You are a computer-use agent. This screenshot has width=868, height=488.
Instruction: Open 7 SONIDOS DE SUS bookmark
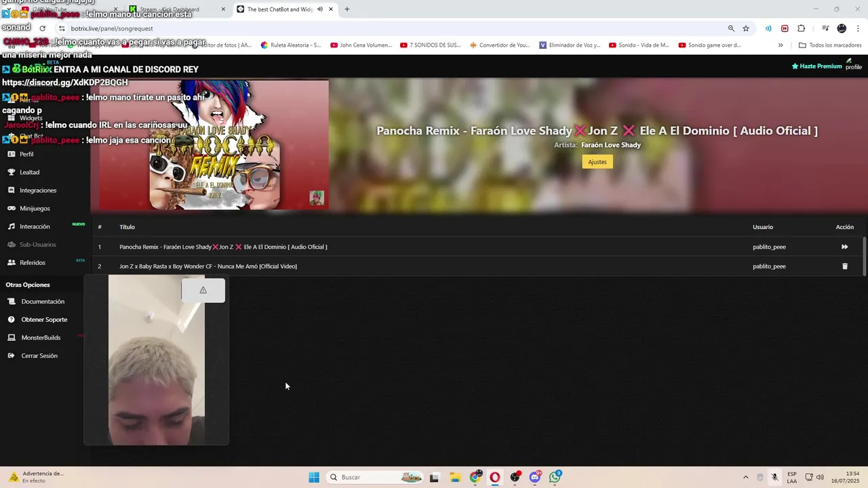coord(431,45)
